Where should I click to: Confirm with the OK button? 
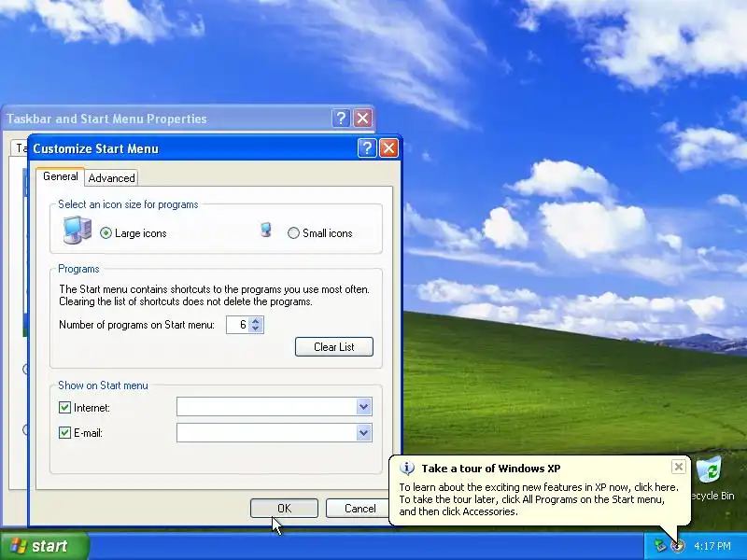coord(284,508)
